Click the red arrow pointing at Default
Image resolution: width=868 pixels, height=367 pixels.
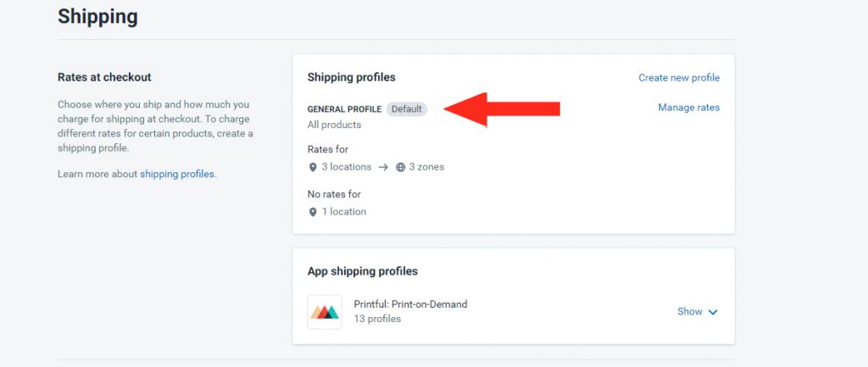click(502, 109)
